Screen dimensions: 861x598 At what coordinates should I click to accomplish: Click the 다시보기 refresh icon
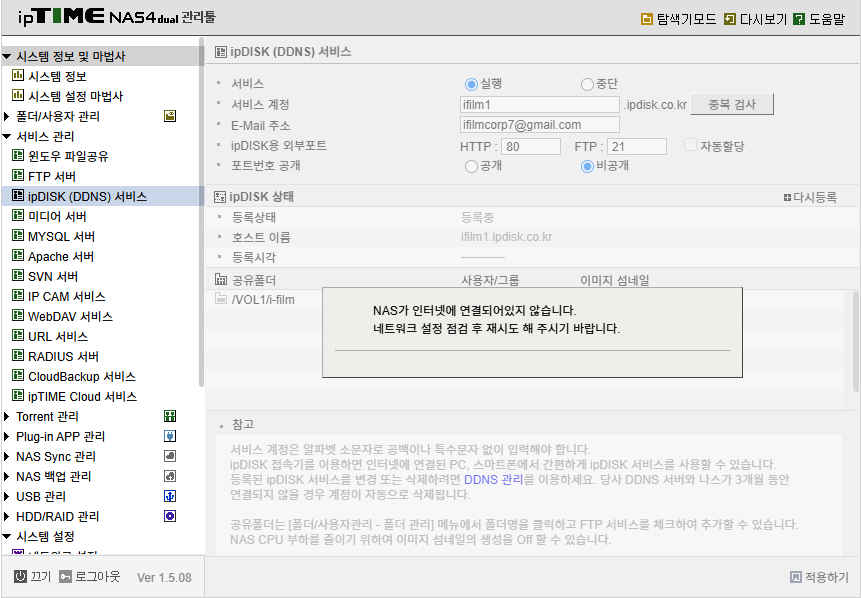point(730,19)
